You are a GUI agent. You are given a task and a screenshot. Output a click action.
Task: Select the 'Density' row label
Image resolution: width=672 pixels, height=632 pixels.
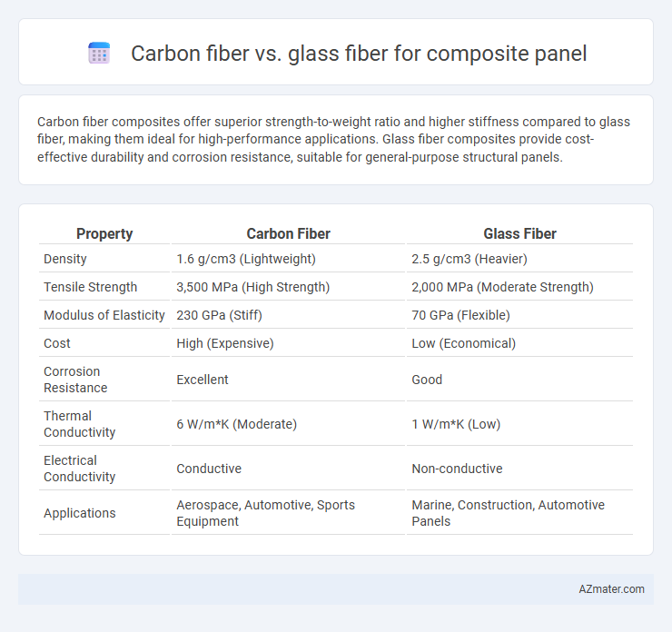click(65, 259)
